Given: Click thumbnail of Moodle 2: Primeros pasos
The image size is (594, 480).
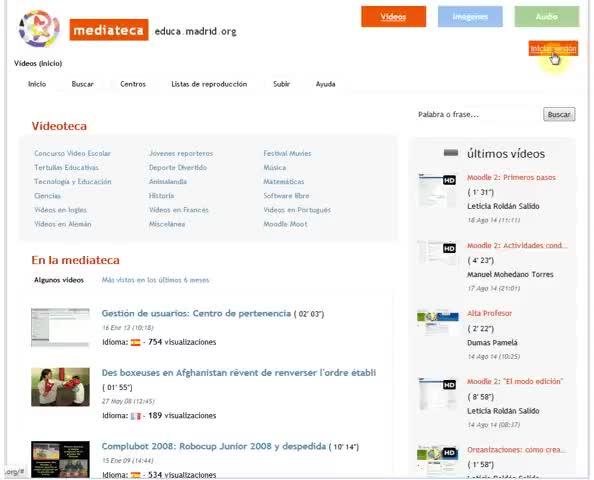Looking at the screenshot, I should [438, 190].
